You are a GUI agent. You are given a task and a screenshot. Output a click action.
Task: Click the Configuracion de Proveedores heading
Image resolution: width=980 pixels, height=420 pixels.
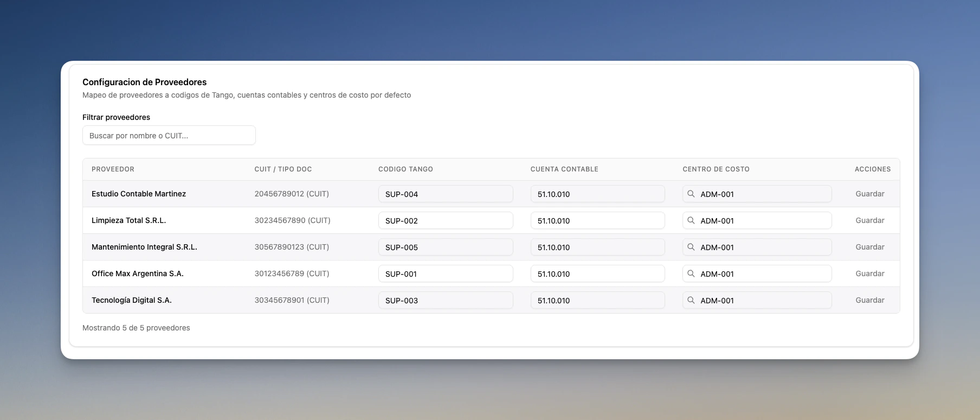144,82
